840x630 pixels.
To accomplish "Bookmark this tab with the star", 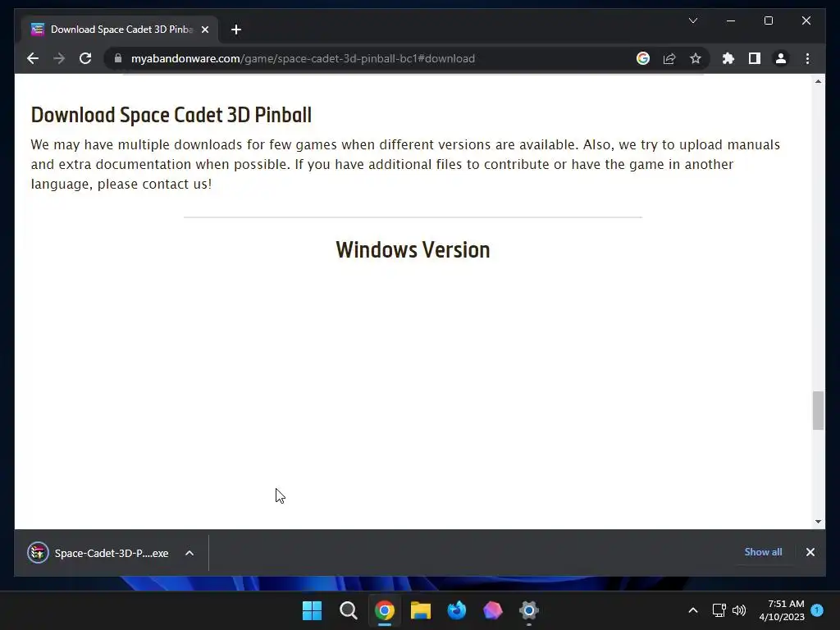I will [696, 58].
